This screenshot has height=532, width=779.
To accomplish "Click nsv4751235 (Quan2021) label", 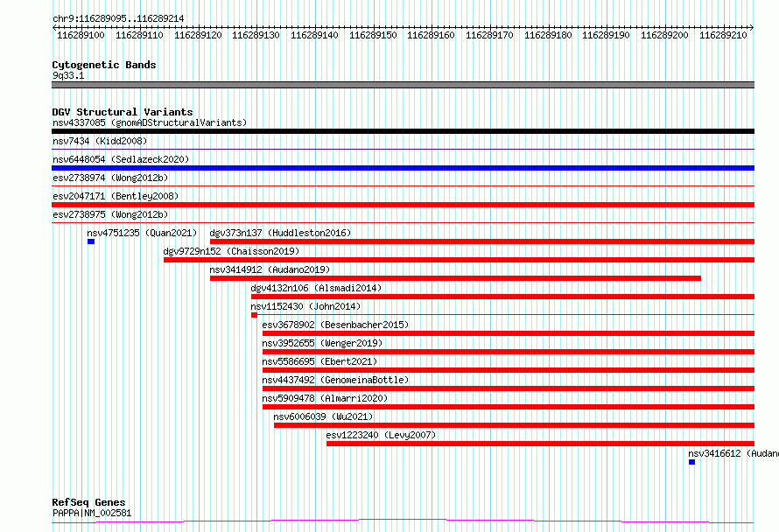I will (142, 233).
